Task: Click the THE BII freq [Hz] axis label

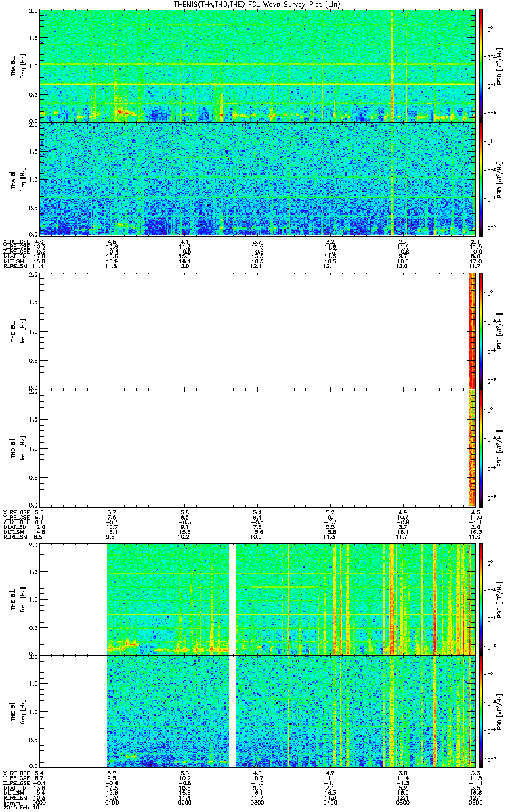Action: [x=23, y=711]
